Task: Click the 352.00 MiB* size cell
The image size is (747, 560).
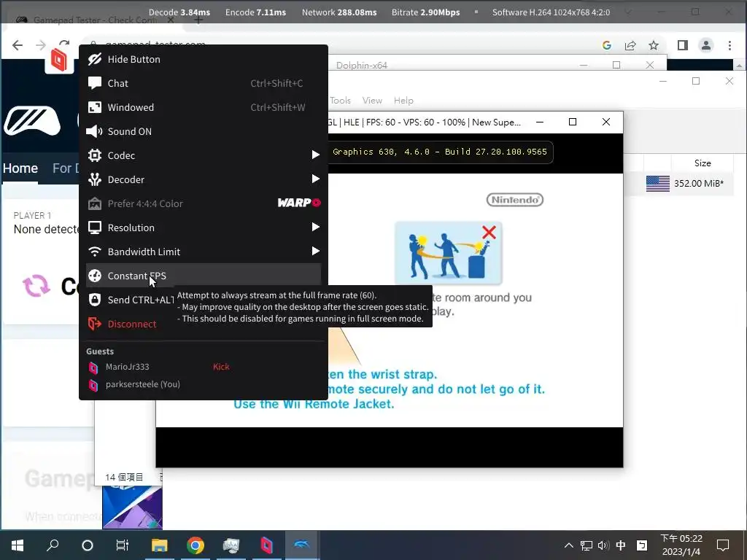Action: tap(698, 184)
